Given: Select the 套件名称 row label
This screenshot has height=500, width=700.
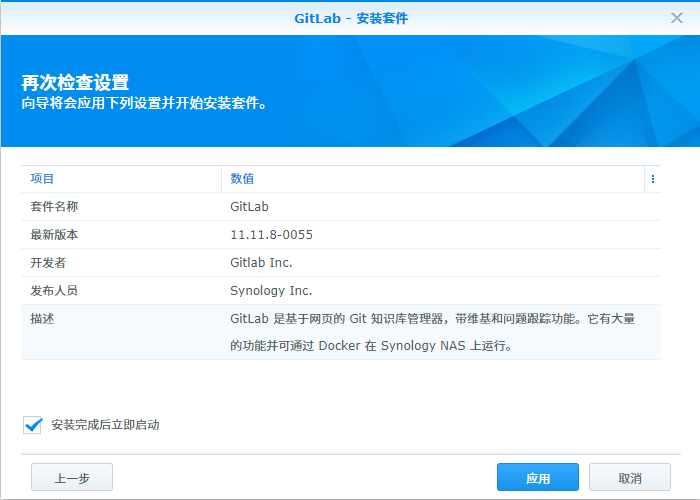Looking at the screenshot, I should [x=54, y=207].
